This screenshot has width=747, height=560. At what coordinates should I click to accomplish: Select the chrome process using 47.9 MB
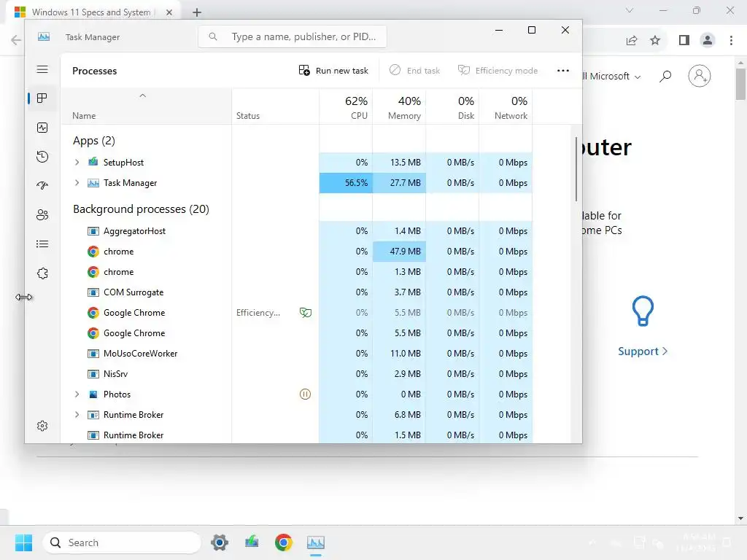[296, 252]
